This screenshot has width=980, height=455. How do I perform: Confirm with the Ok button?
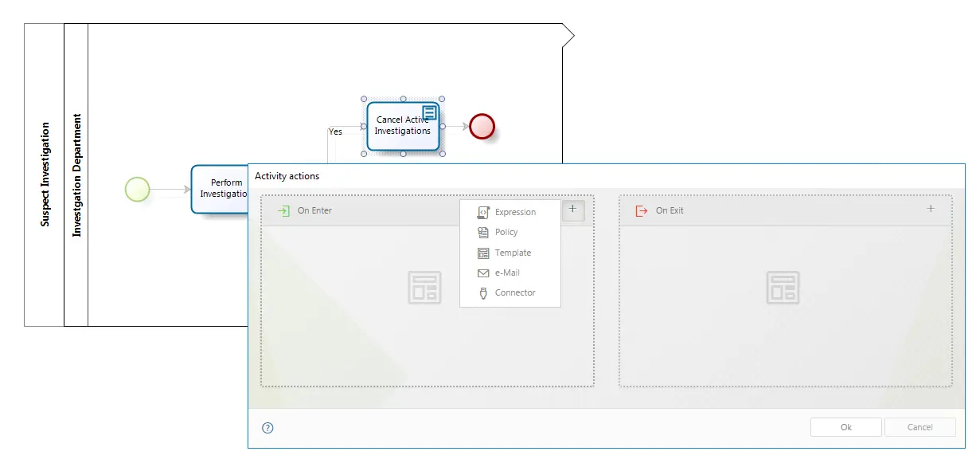coord(845,427)
